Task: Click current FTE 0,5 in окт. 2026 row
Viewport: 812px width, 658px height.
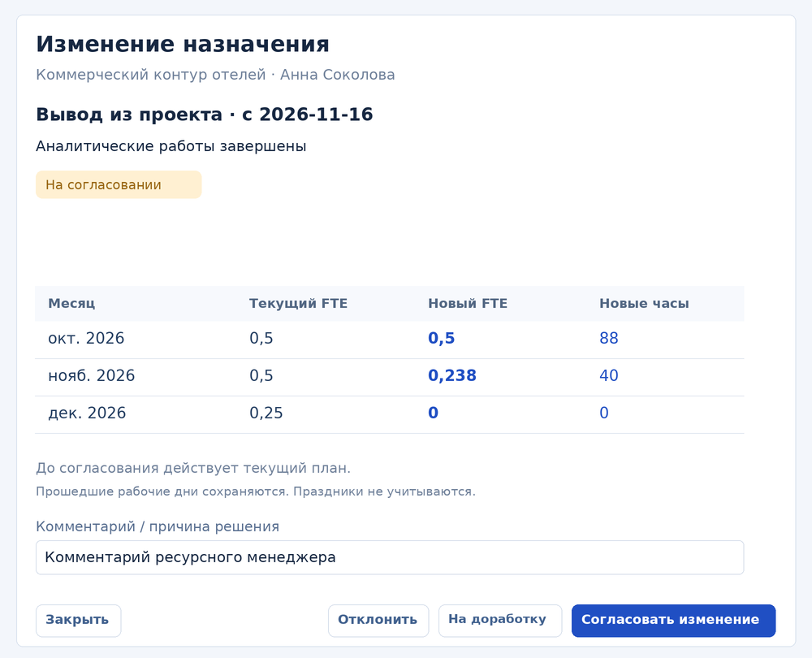Action: click(x=261, y=338)
